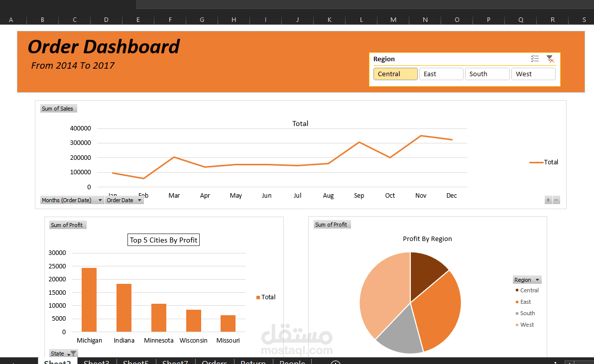Click the Nov label on line chart axis
594x364 pixels.
pyautogui.click(x=421, y=196)
